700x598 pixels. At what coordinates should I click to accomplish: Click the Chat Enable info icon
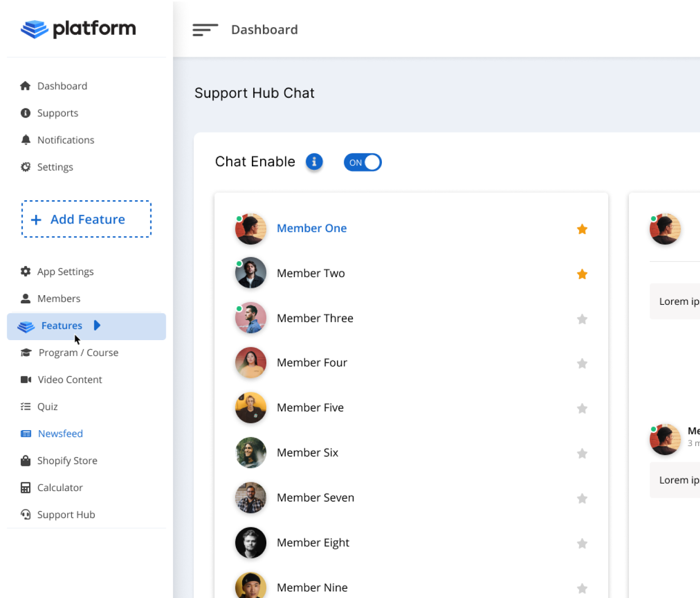(x=314, y=162)
